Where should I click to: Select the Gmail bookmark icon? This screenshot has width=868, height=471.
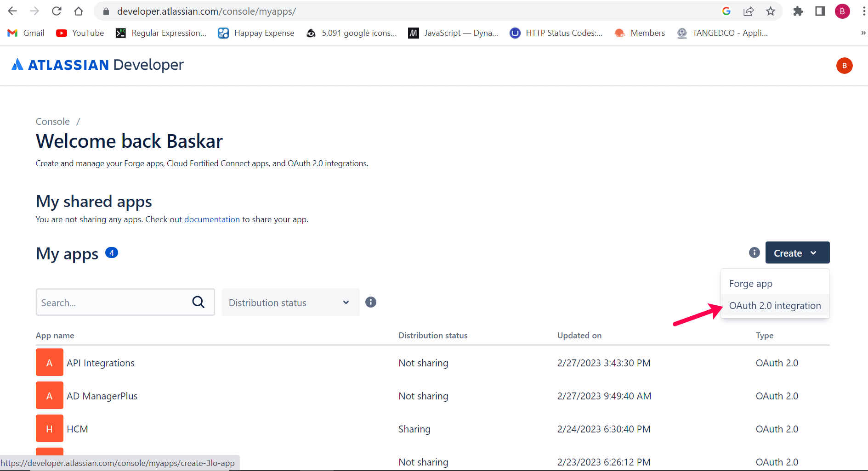click(11, 33)
